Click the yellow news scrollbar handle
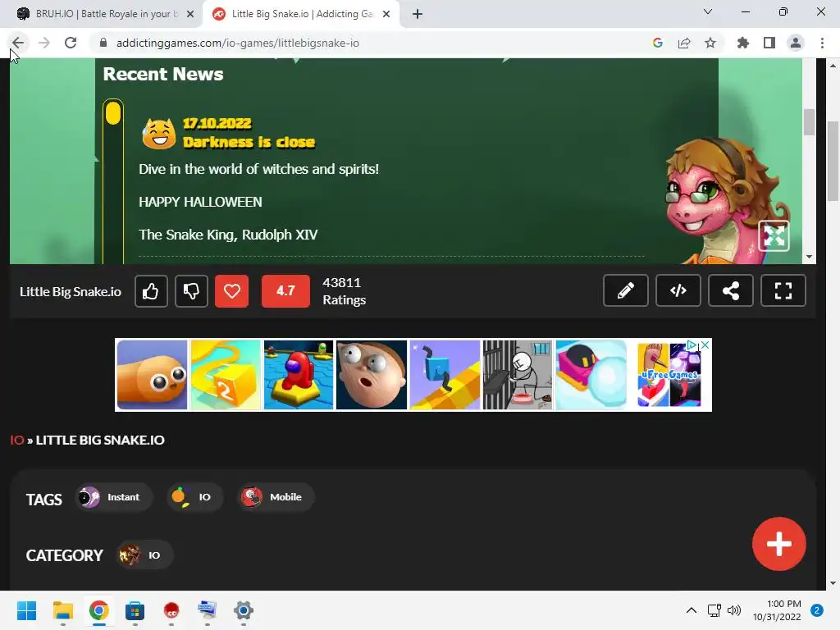Image resolution: width=840 pixels, height=630 pixels. 113,113
